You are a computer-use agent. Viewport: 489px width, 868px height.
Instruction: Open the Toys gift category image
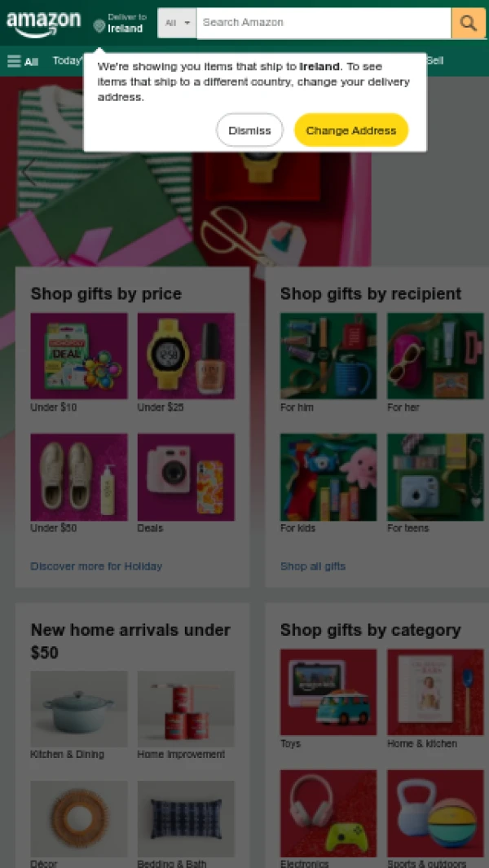328,693
